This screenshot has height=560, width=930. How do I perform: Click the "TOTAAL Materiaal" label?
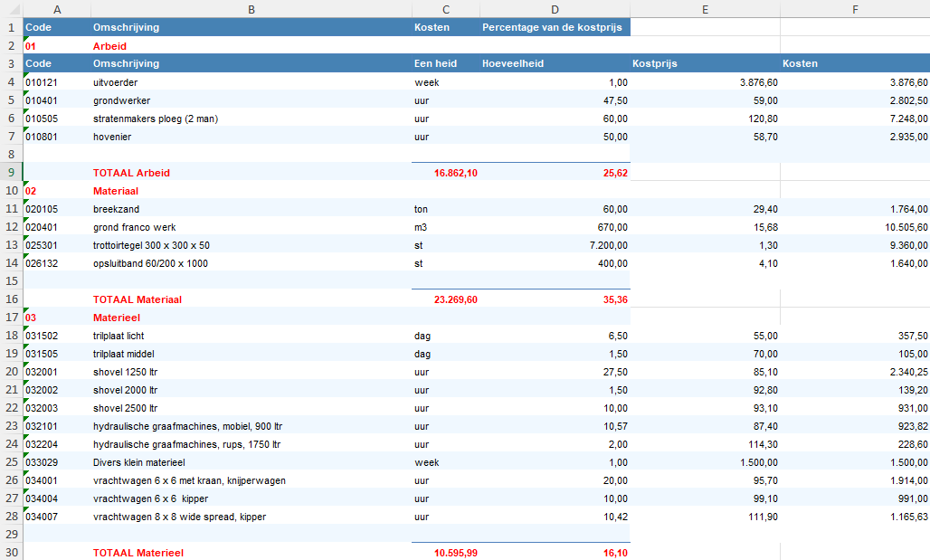pyautogui.click(x=138, y=299)
